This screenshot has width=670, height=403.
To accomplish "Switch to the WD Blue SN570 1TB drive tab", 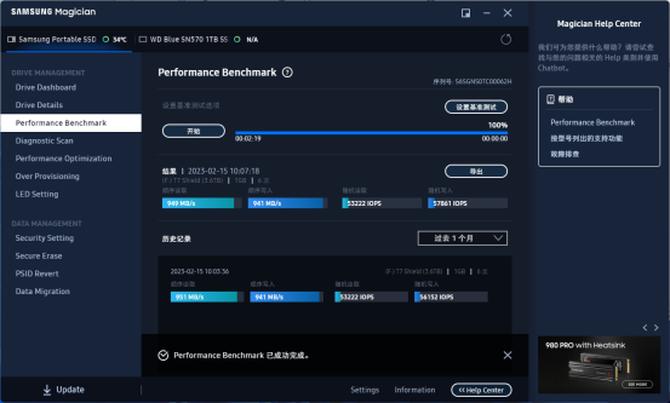I will coord(199,40).
